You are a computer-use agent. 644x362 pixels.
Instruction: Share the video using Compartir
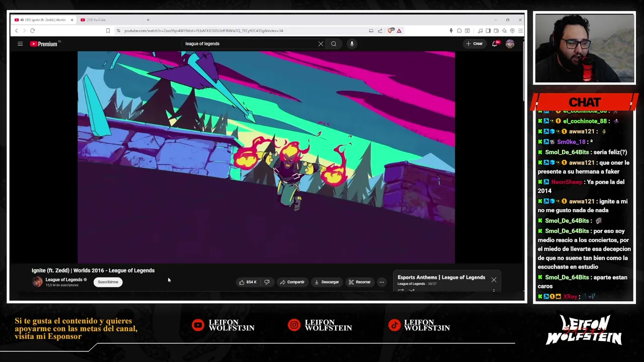click(x=292, y=282)
